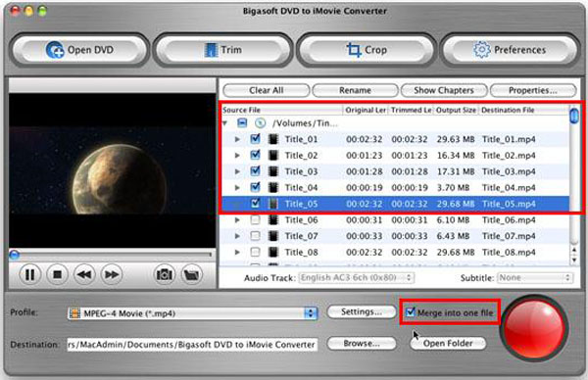Image resolution: width=588 pixels, height=380 pixels.
Task: Expand Title_01 chapters triangle
Action: coord(237,139)
